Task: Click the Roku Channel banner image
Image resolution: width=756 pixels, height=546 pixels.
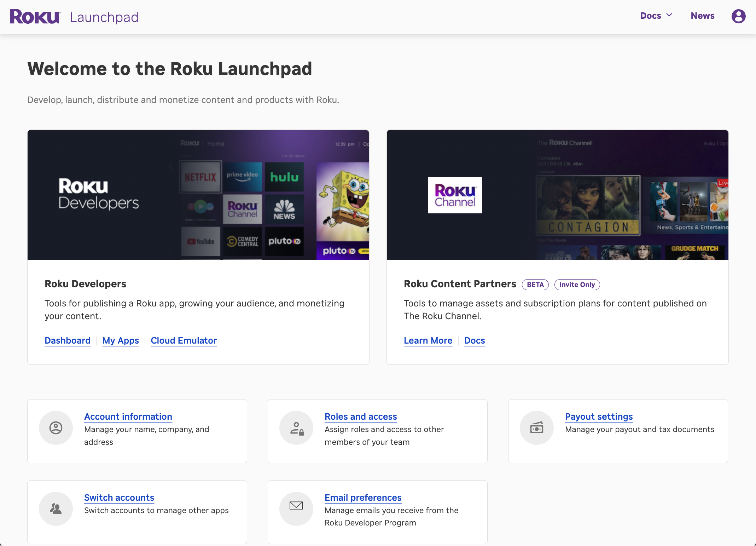Action: (558, 195)
